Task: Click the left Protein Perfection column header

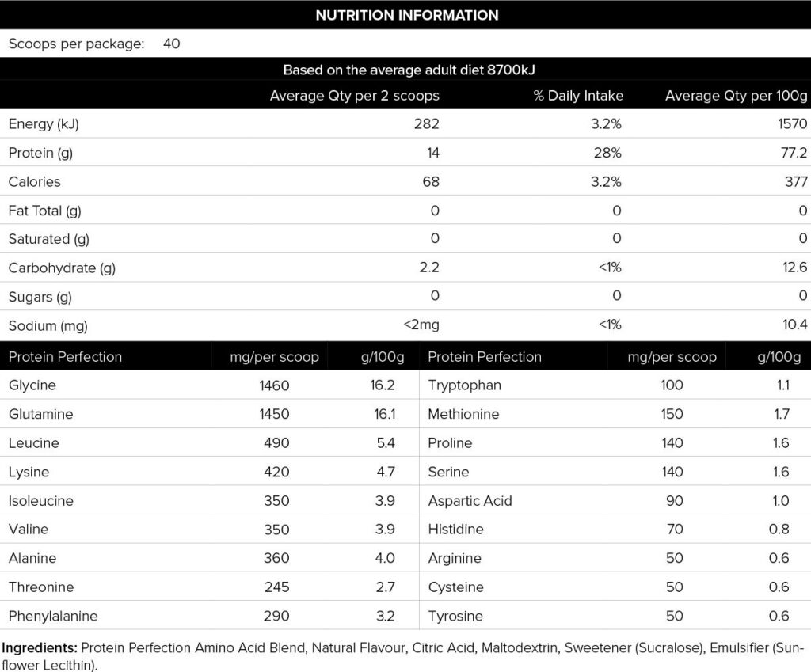Action: pos(65,356)
